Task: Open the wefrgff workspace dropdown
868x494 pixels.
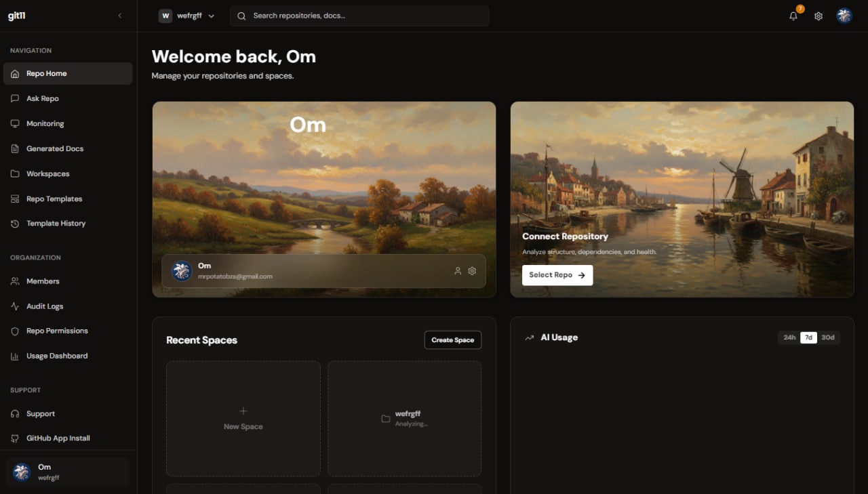Action: tap(186, 15)
